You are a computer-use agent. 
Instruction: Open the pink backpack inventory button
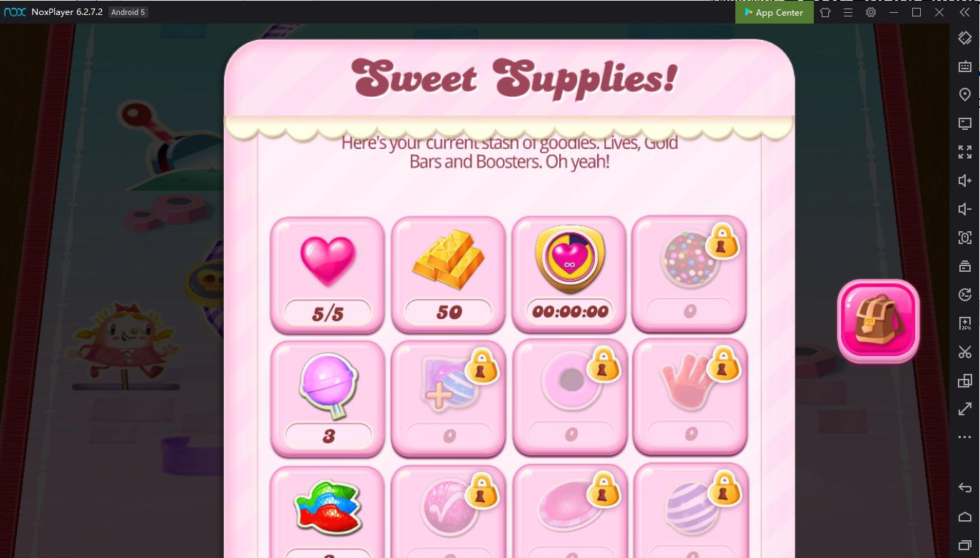point(878,320)
